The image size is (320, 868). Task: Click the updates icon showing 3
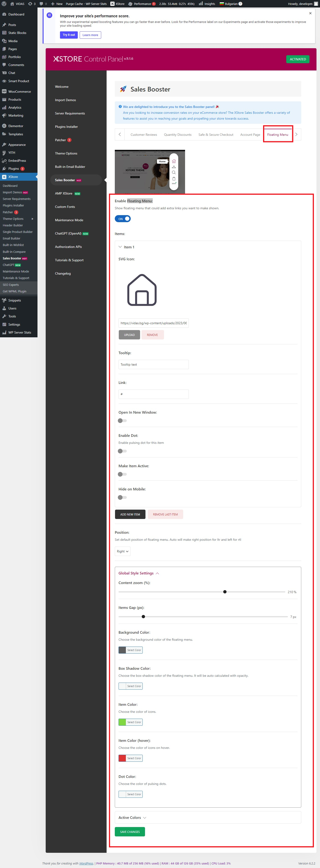tap(30, 4)
